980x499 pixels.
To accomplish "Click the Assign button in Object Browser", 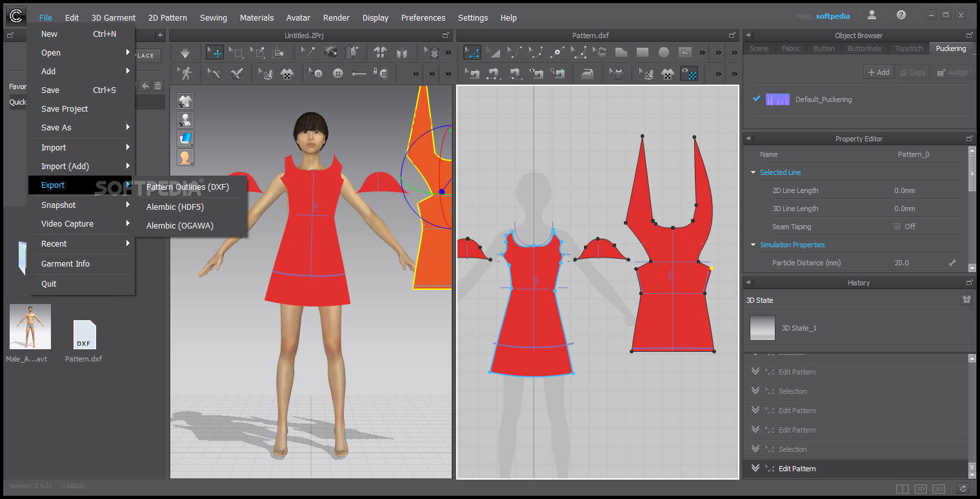I will [x=952, y=72].
